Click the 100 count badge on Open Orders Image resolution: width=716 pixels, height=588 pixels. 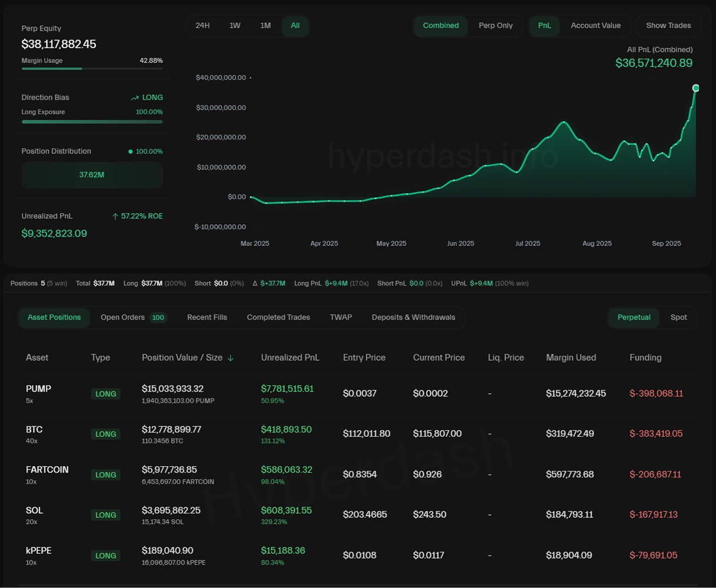tap(158, 318)
